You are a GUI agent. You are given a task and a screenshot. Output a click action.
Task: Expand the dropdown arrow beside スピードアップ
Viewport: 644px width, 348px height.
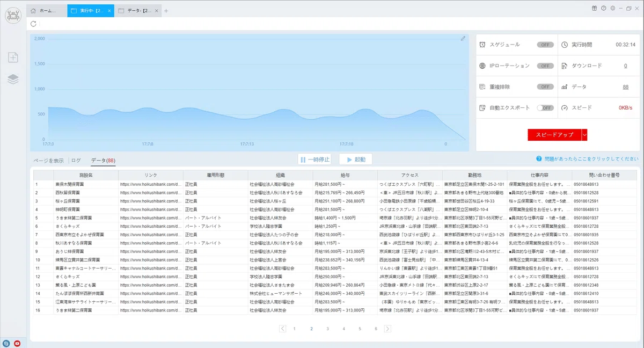click(x=584, y=135)
